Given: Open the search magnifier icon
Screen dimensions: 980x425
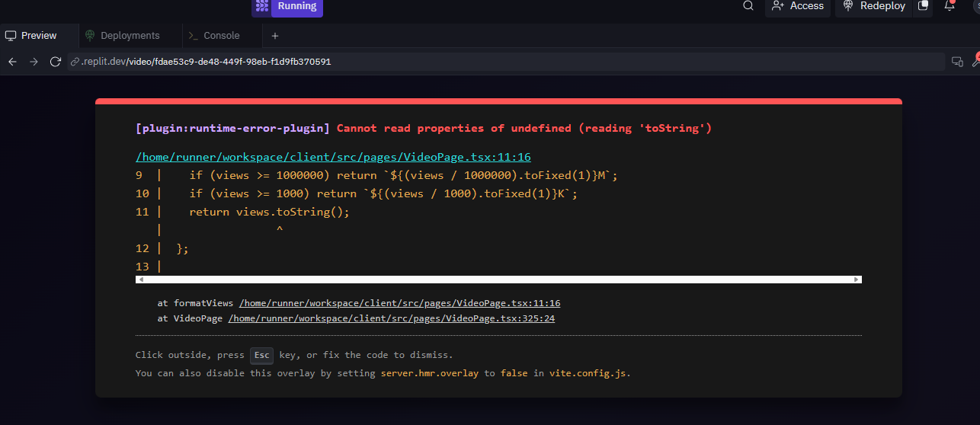Looking at the screenshot, I should (x=748, y=6).
